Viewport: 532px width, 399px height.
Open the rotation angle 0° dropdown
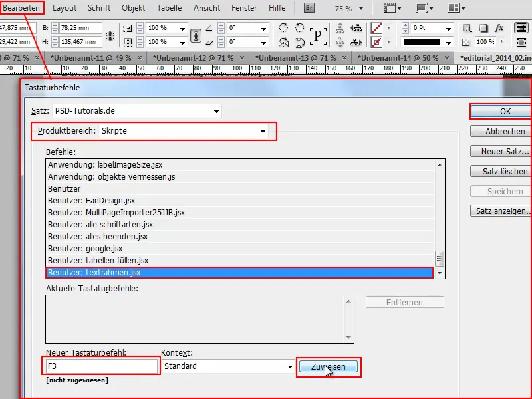click(x=263, y=29)
